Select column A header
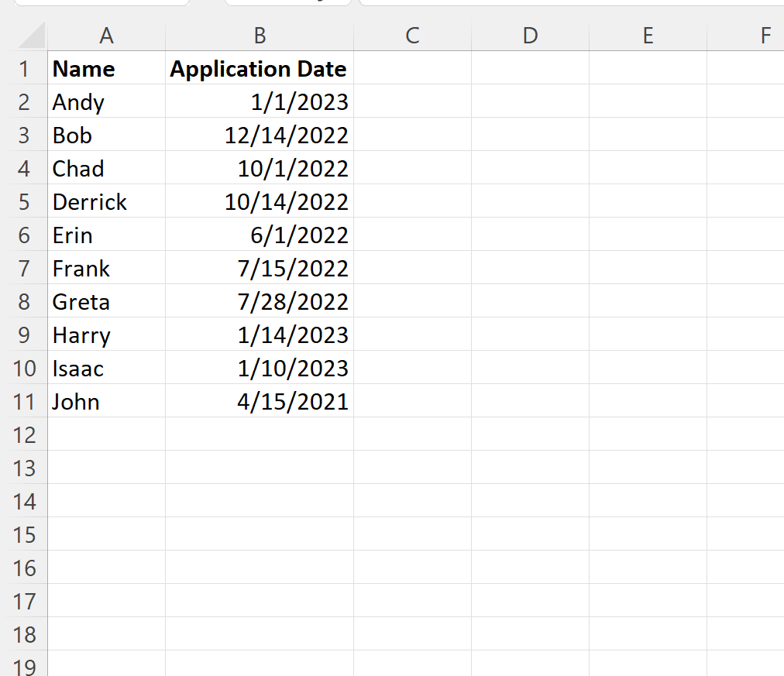The image size is (784, 676). pyautogui.click(x=106, y=36)
